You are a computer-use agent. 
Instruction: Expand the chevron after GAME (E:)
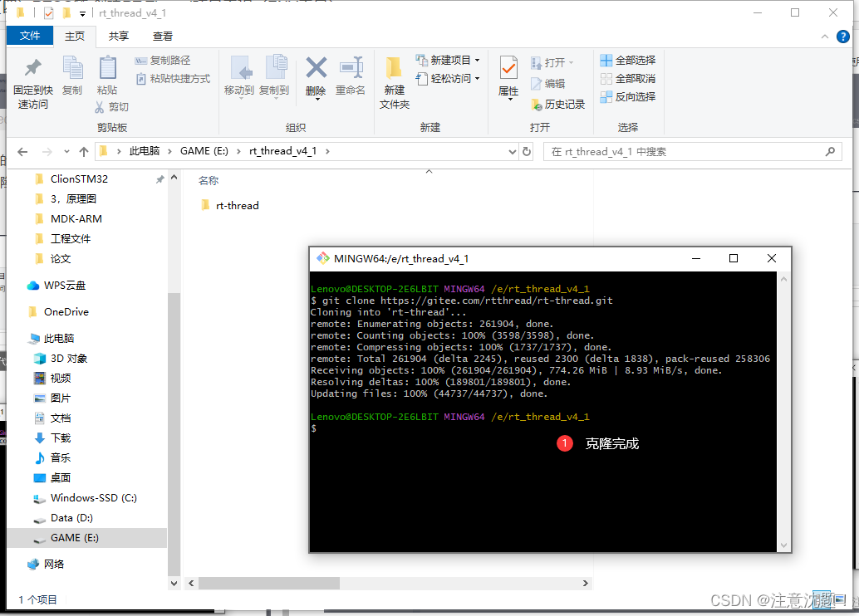pos(239,152)
